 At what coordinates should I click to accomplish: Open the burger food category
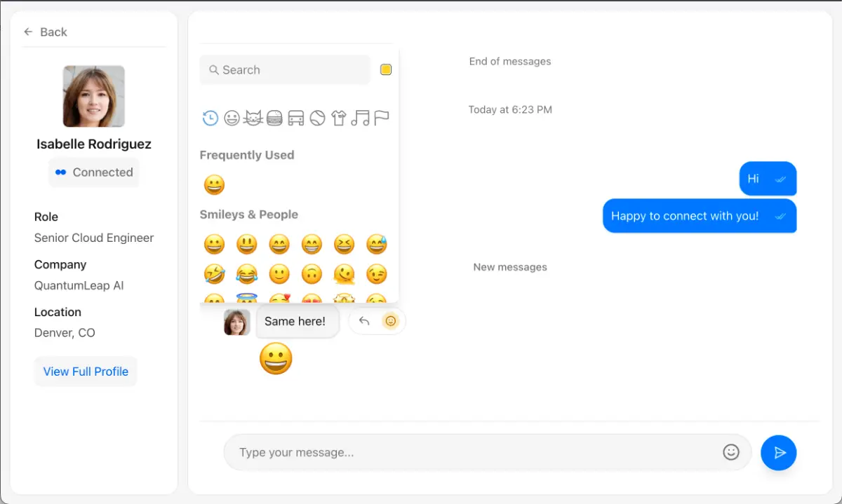tap(274, 118)
